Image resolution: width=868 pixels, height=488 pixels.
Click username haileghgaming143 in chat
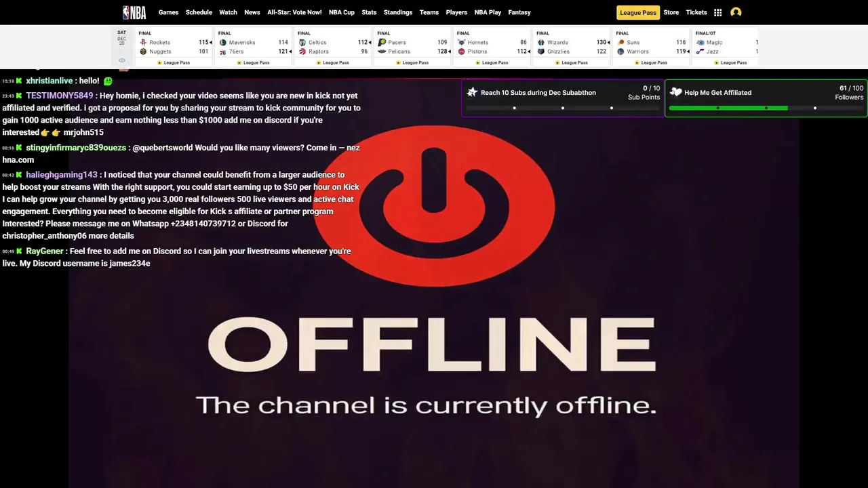pyautogui.click(x=62, y=175)
